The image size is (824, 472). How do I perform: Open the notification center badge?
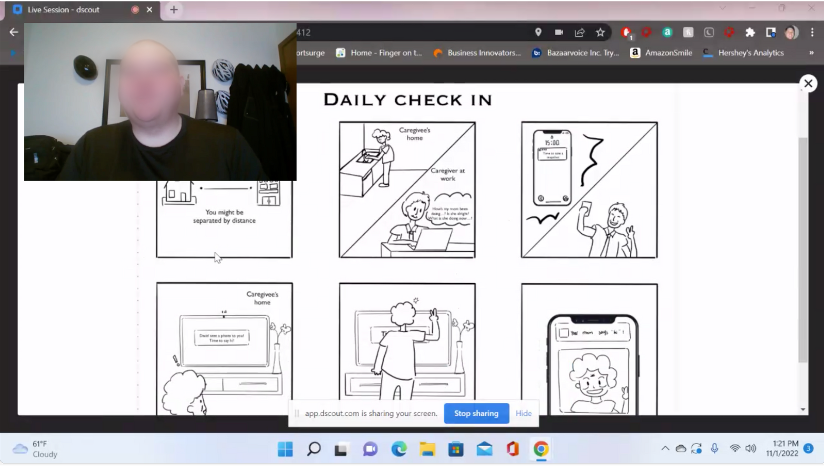click(808, 448)
